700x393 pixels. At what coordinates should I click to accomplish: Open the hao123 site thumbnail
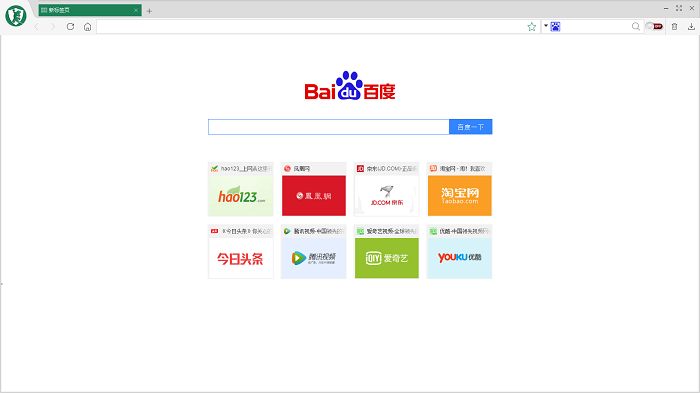pyautogui.click(x=241, y=189)
